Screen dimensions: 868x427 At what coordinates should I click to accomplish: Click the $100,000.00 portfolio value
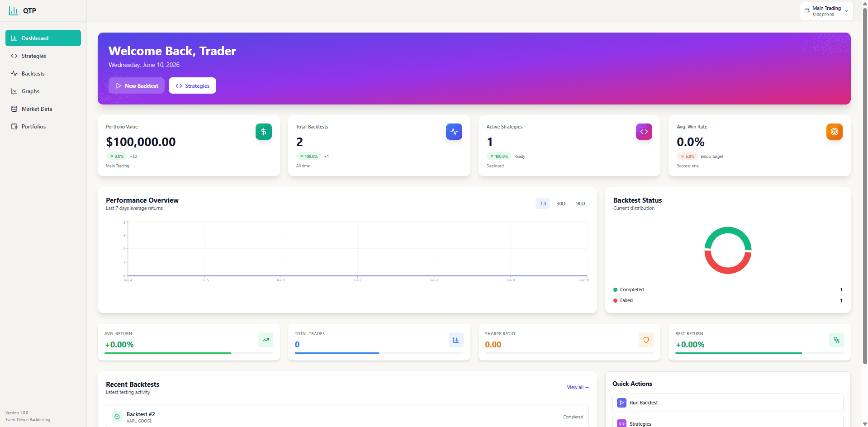pyautogui.click(x=141, y=142)
